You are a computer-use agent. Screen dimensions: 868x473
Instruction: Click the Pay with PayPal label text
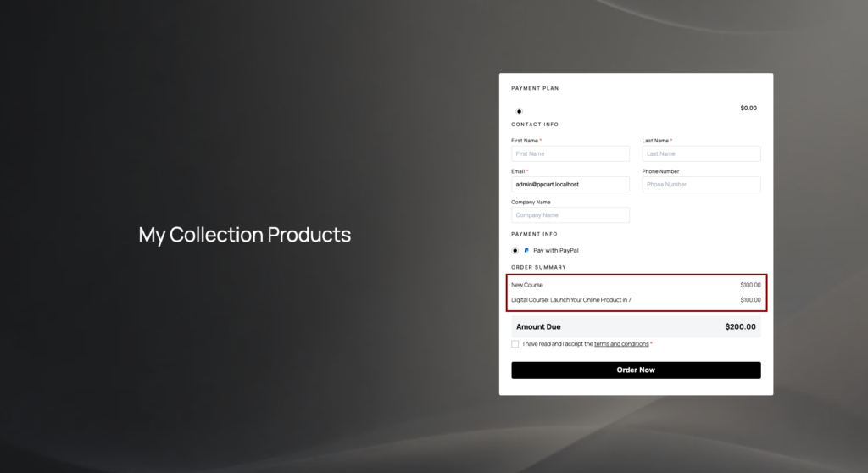coord(556,250)
